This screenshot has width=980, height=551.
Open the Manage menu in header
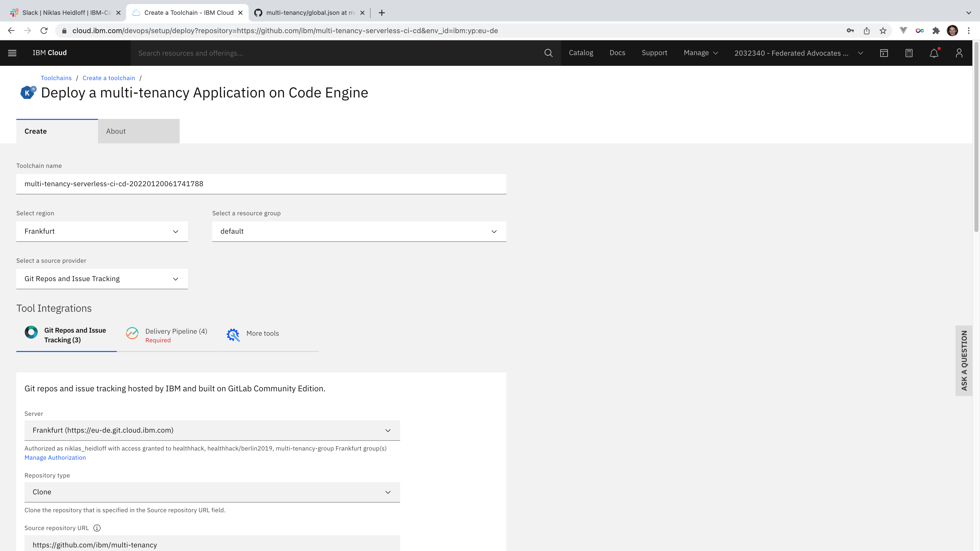pyautogui.click(x=700, y=53)
